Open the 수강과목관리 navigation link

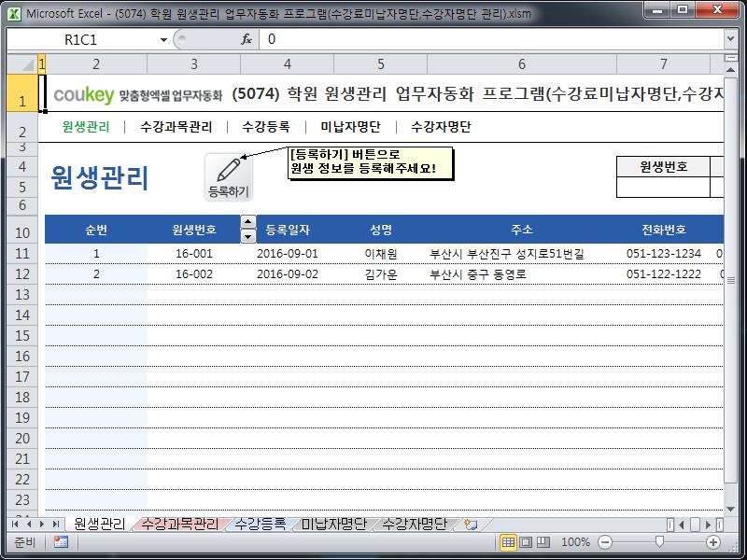[x=176, y=127]
